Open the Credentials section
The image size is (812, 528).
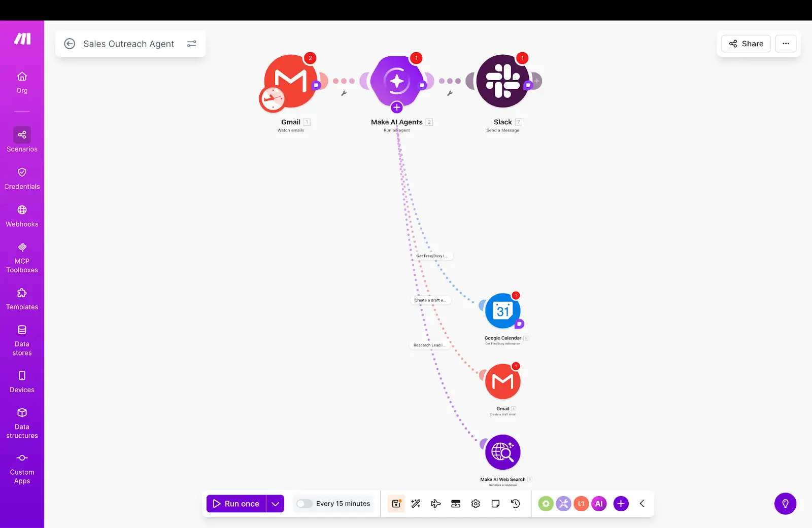tap(22, 179)
